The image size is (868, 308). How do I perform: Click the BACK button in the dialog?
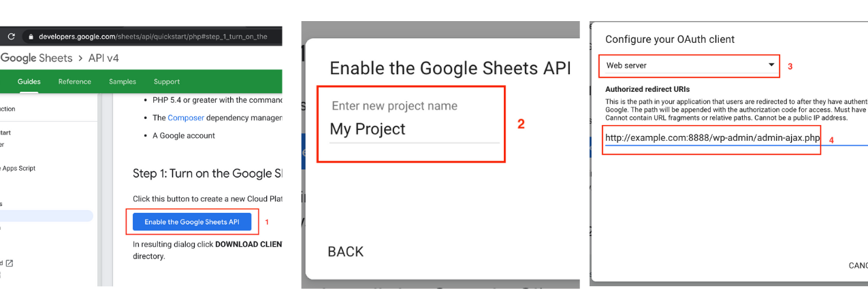click(x=346, y=252)
